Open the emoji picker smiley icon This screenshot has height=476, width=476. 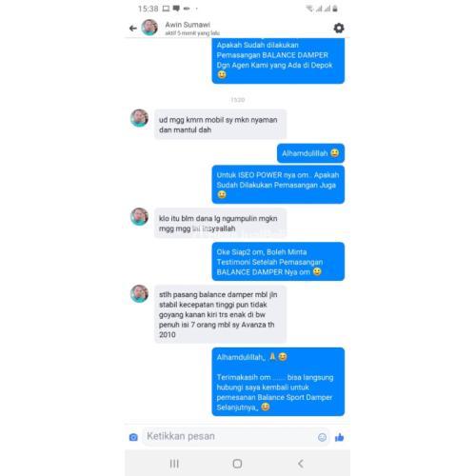click(322, 437)
